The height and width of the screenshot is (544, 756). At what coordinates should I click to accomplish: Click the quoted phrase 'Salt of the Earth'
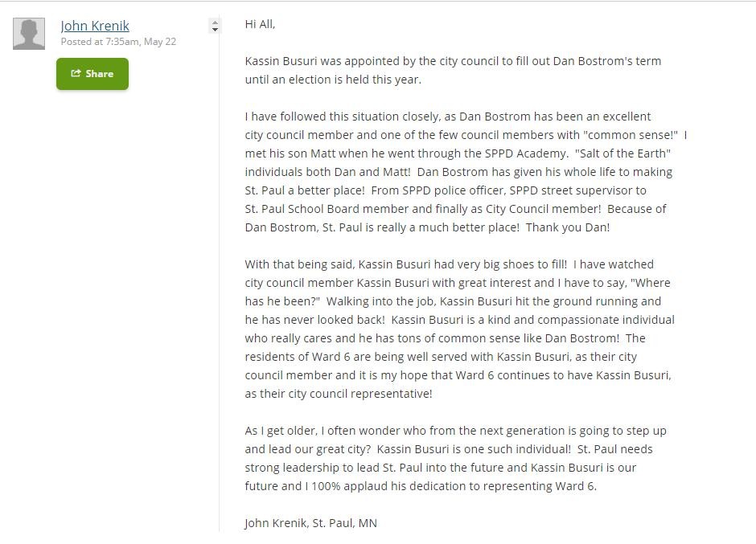click(x=622, y=153)
